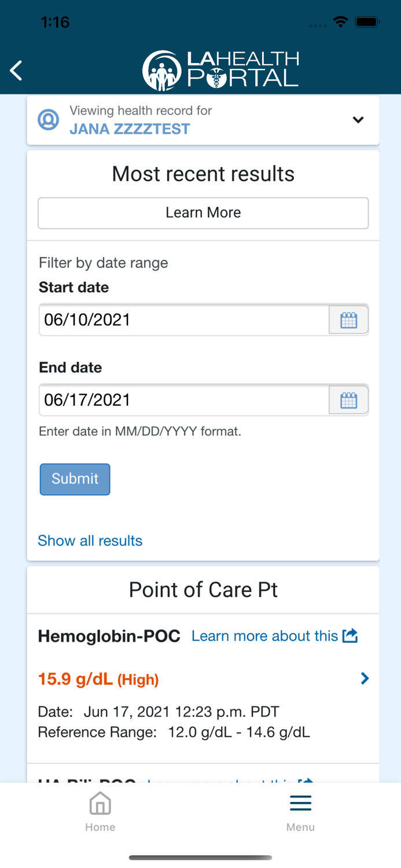Tap the Wi-Fi icon in the status bar
This screenshot has height=868, width=401.
(x=340, y=21)
